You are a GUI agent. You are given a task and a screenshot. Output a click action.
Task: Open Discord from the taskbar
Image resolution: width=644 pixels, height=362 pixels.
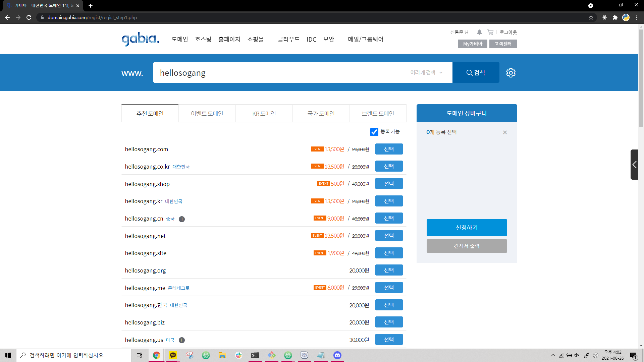click(337, 355)
